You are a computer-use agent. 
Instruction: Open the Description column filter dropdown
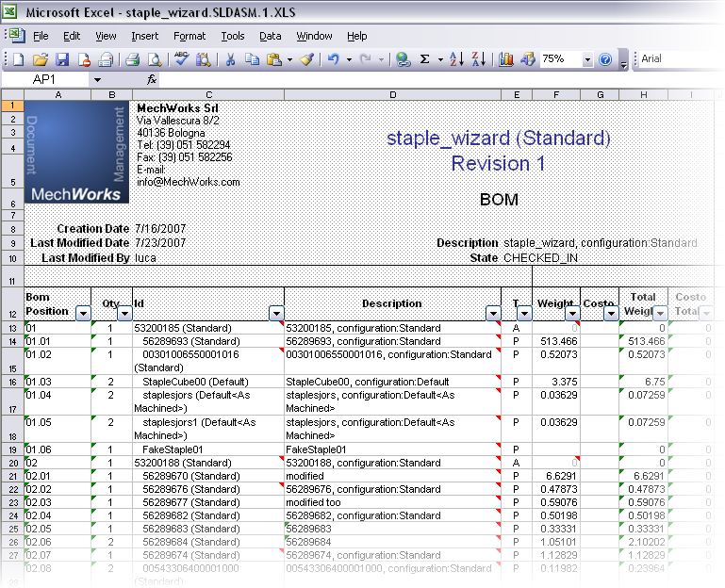pyautogui.click(x=493, y=314)
